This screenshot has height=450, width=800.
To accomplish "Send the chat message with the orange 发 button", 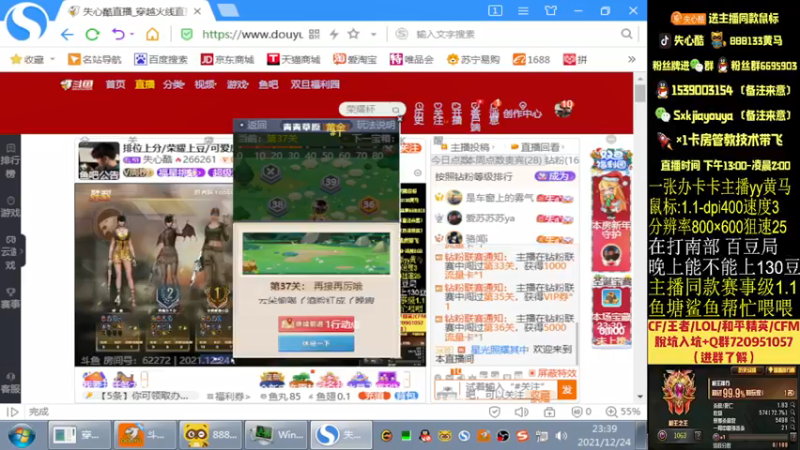I will coord(566,390).
